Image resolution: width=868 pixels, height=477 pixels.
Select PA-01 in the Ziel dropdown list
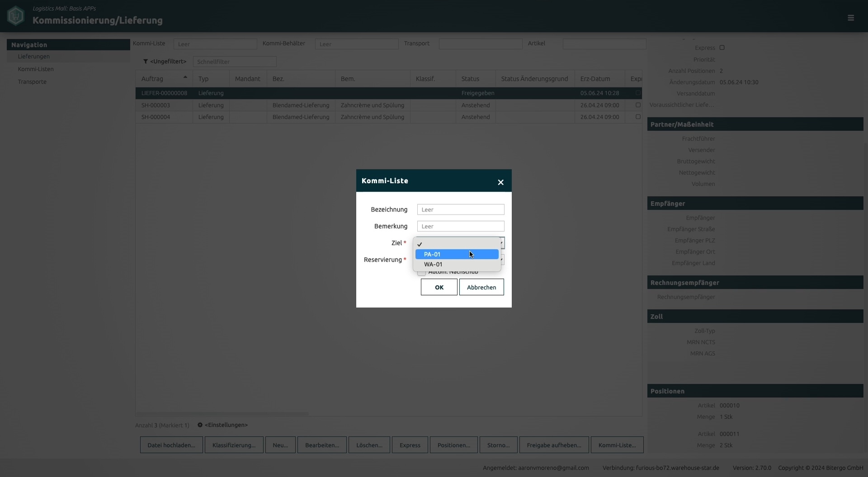pyautogui.click(x=457, y=254)
